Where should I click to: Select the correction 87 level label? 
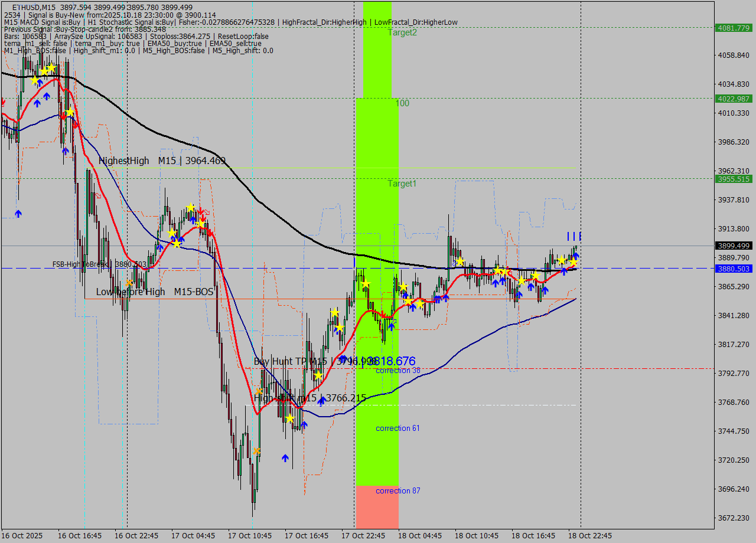[x=397, y=490]
